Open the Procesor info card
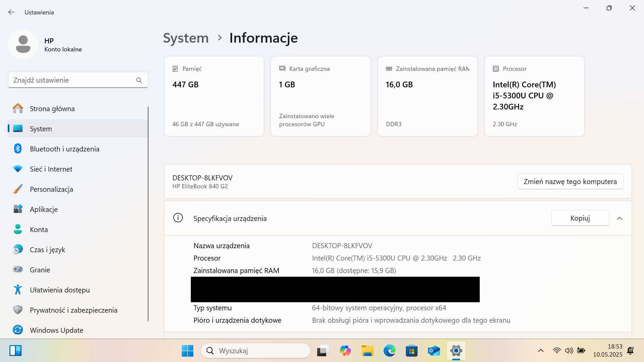This screenshot has height=362, width=644. pos(534,96)
